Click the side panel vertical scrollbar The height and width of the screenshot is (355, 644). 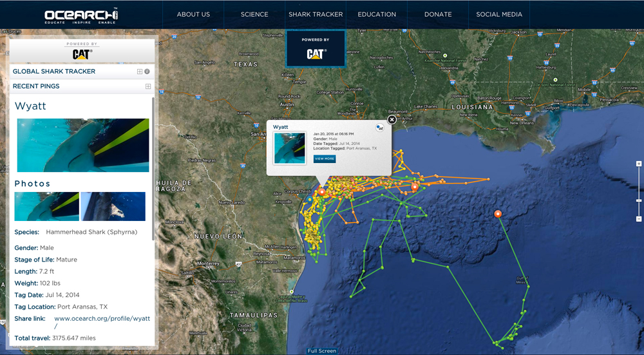pos(154,168)
